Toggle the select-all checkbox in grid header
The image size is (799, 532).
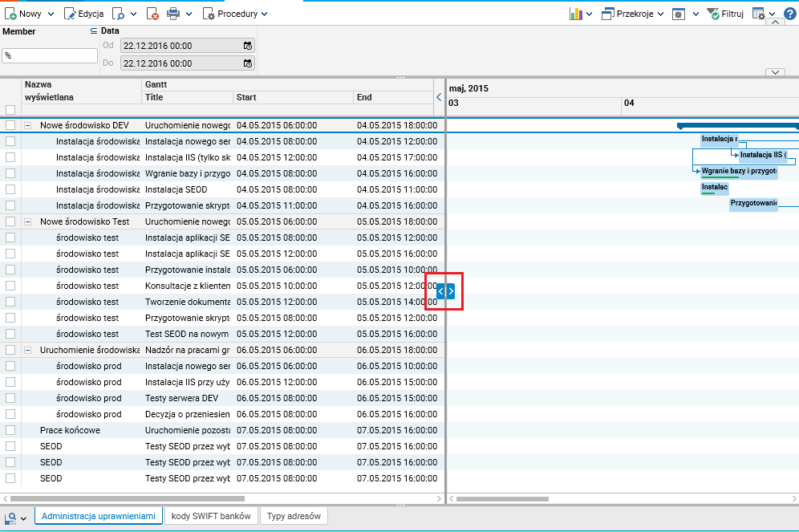coord(10,110)
